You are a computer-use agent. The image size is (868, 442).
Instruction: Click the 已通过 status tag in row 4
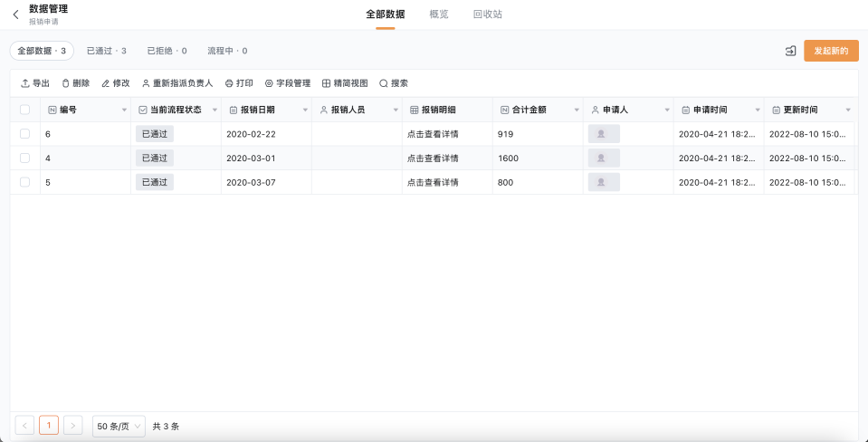[155, 158]
